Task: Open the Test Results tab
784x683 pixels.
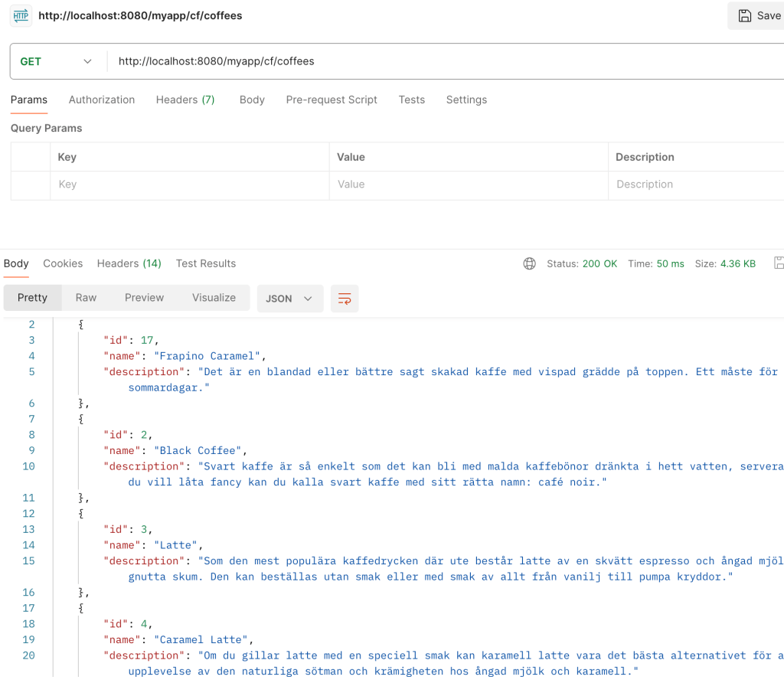Action: tap(206, 263)
